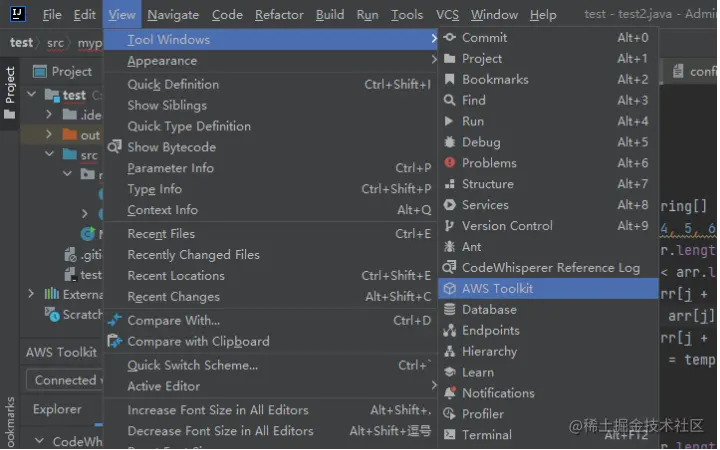Switch to the Explorer tab in AWS Toolkit
Screen dimensions: 720x450
tap(57, 409)
